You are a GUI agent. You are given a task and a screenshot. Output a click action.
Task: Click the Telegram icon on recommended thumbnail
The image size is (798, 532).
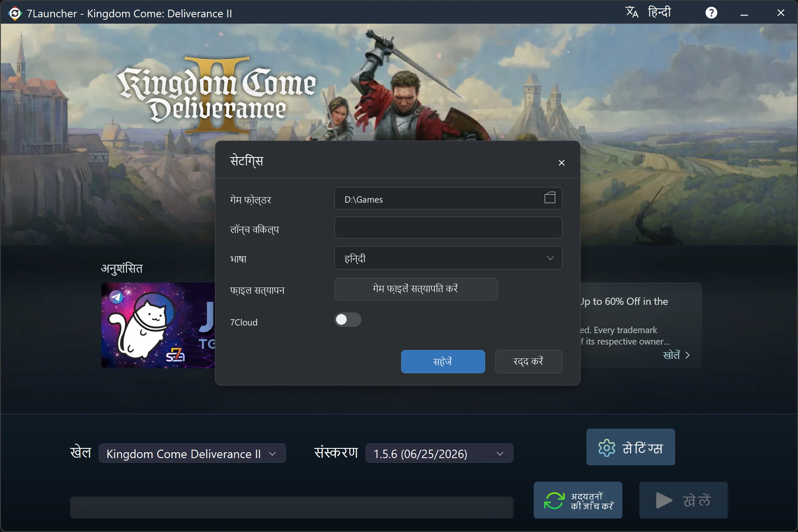click(117, 297)
